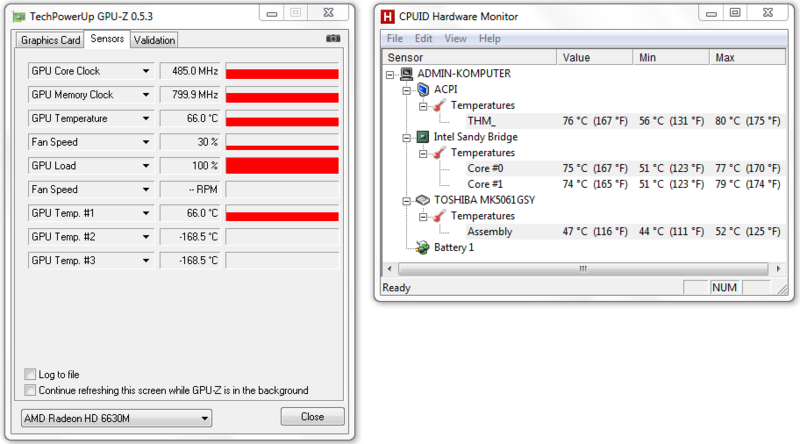This screenshot has height=444, width=800.
Task: Click the NUM indicator in status bar
Action: point(724,287)
